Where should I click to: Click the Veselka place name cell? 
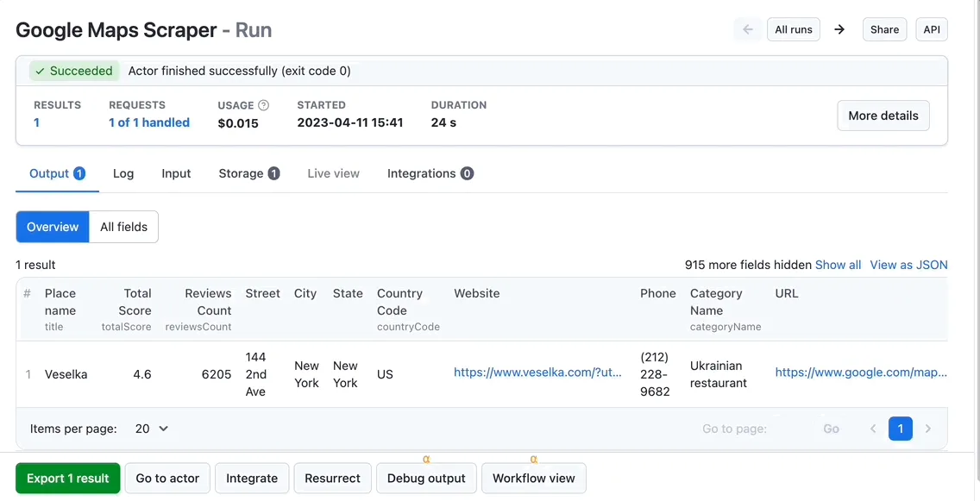tap(66, 375)
